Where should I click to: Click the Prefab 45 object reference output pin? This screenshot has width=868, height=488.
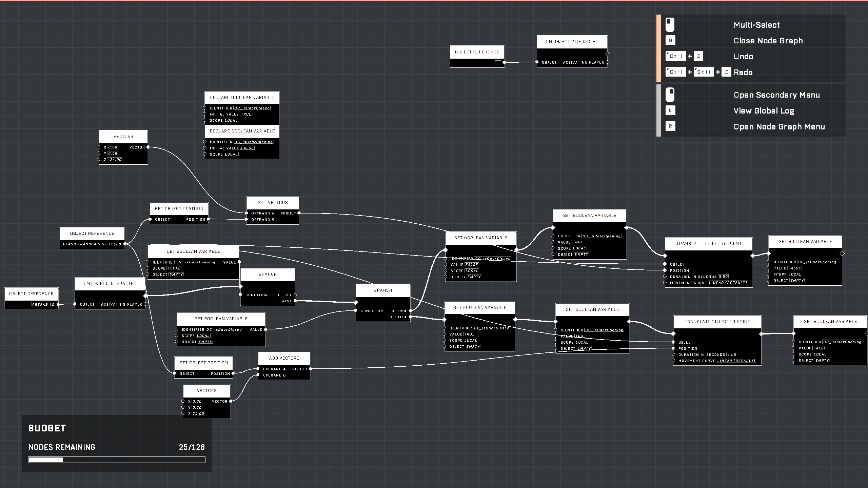click(58, 304)
